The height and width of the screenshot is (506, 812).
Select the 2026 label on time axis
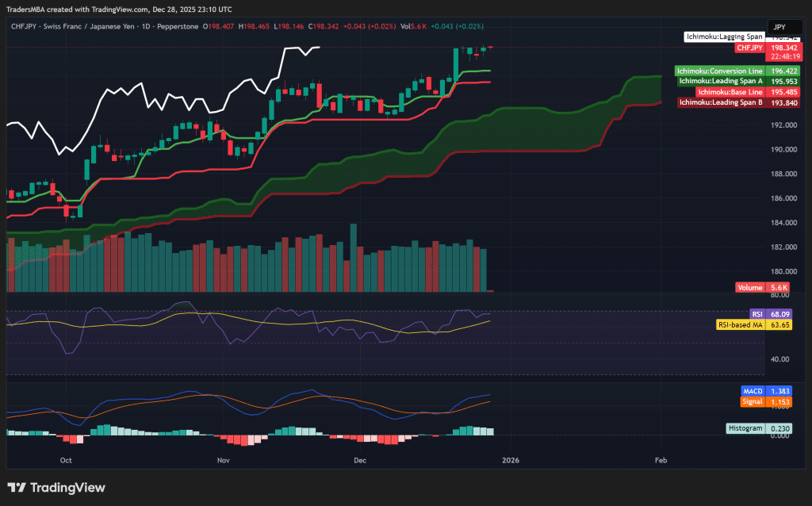511,460
